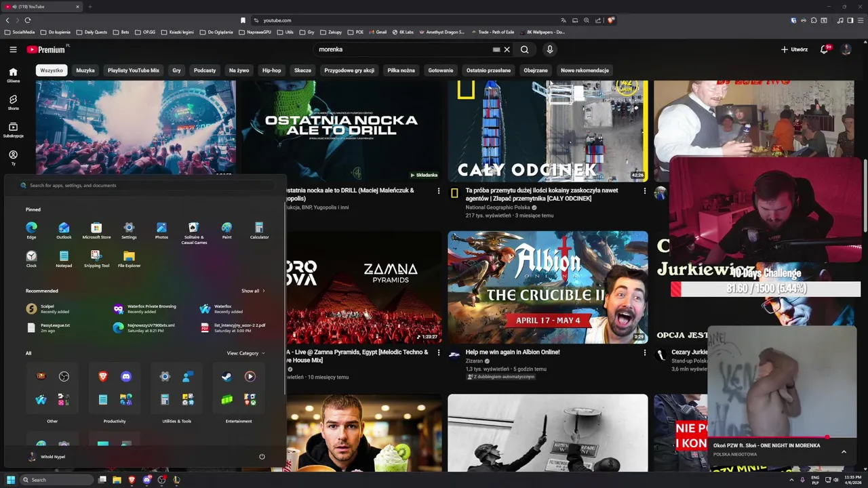Open Discord from the Windows taskbar
The width and height of the screenshot is (868, 488).
click(x=146, y=480)
